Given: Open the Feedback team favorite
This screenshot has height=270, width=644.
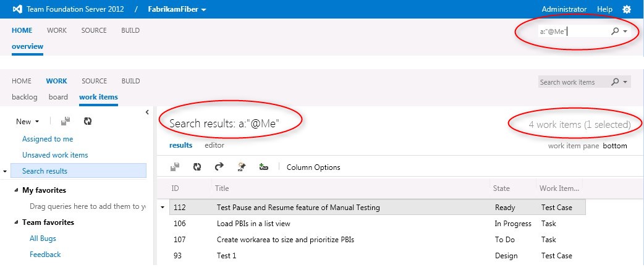Looking at the screenshot, I should 45,255.
